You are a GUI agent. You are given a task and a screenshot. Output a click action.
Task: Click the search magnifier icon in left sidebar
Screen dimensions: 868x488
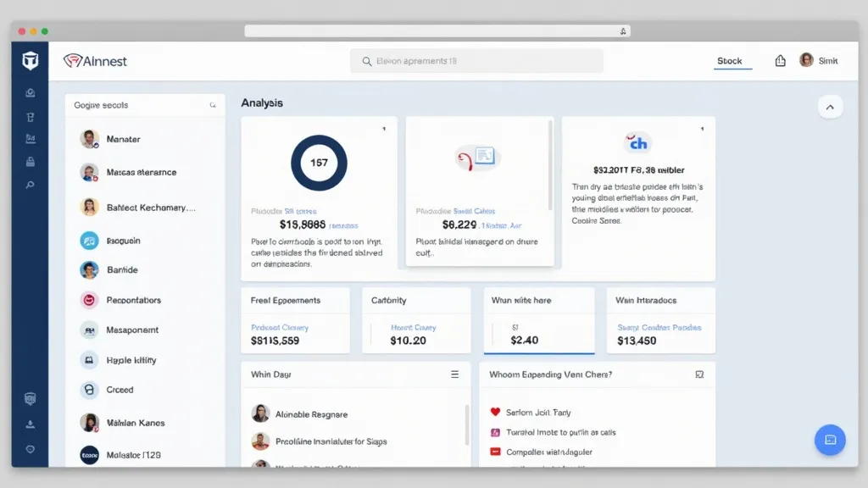(x=31, y=185)
